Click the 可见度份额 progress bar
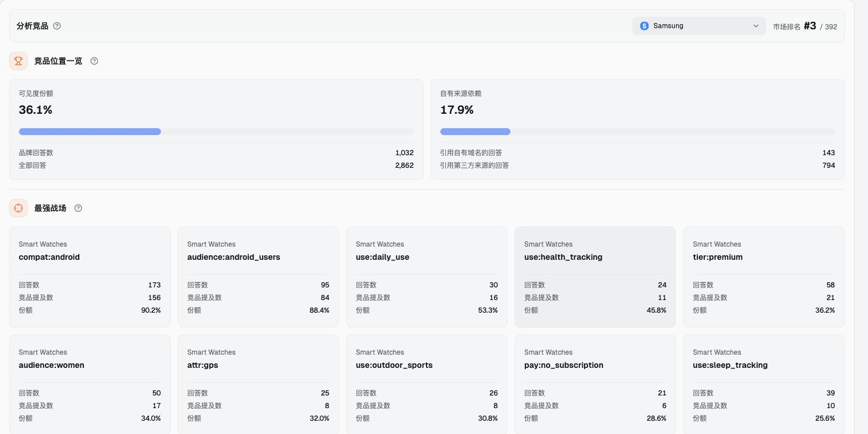 pyautogui.click(x=216, y=132)
